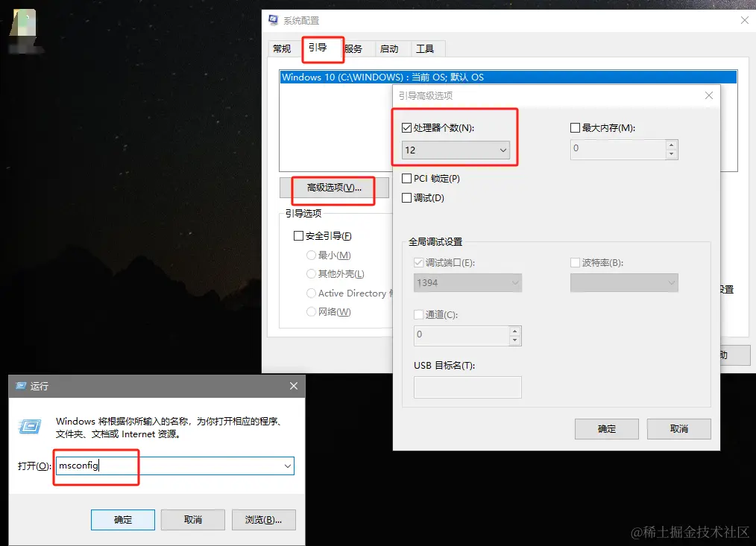The width and height of the screenshot is (756, 546).
Task: Click the 通道 value field
Action: [462, 335]
